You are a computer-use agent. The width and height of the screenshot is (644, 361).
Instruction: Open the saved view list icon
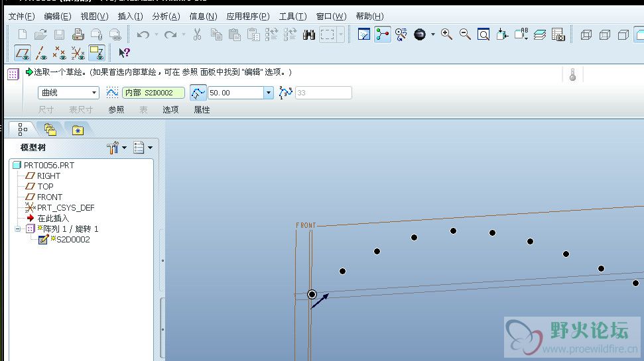tap(521, 34)
